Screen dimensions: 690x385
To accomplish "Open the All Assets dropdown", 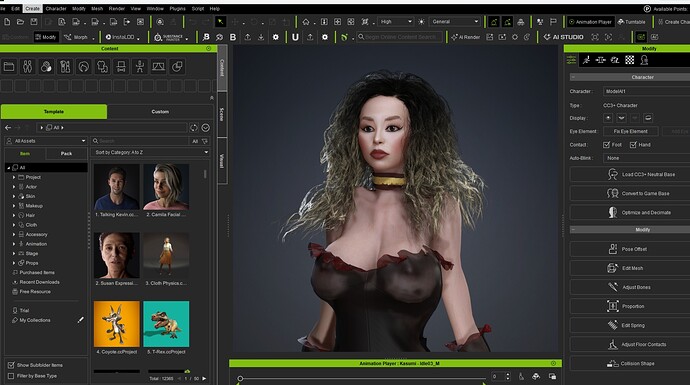I will [46, 141].
